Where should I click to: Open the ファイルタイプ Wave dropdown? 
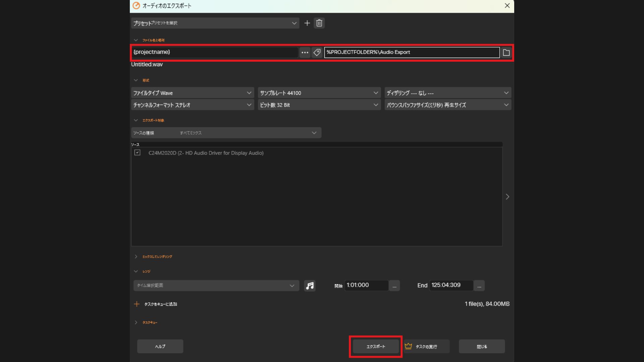[193, 93]
